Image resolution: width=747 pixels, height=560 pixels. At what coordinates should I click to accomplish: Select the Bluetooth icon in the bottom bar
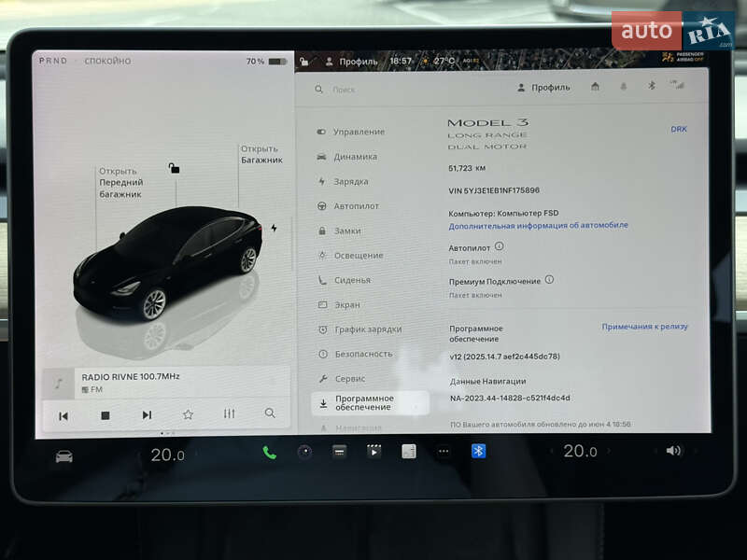click(x=478, y=451)
